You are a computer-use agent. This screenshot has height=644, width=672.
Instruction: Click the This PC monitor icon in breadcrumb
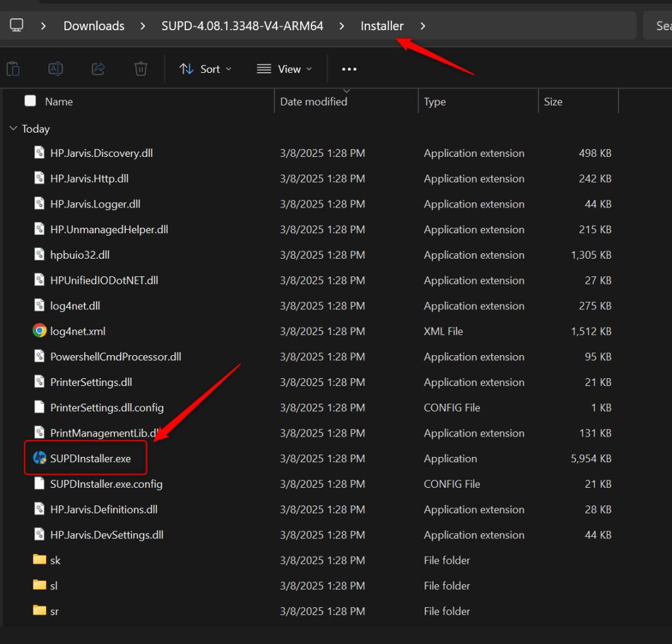click(x=16, y=26)
